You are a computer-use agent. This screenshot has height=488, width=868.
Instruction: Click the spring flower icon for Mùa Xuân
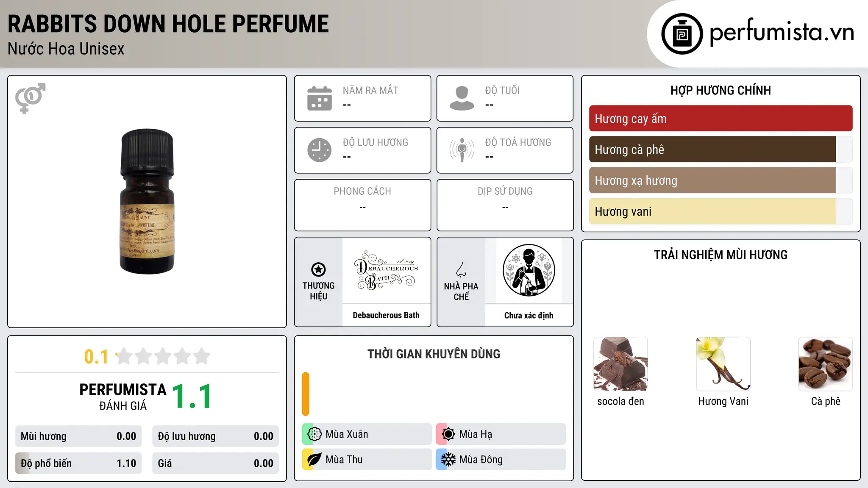coord(314,434)
